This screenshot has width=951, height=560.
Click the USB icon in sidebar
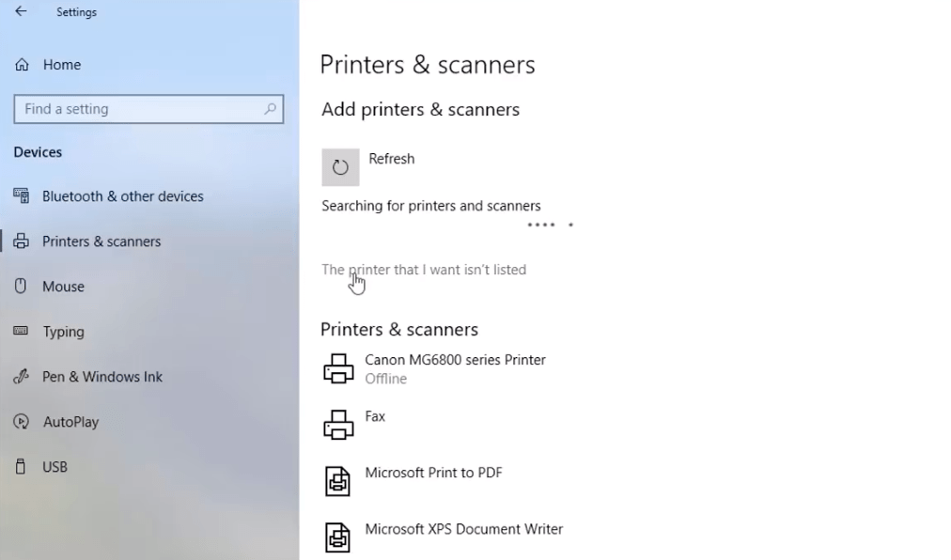[21, 467]
